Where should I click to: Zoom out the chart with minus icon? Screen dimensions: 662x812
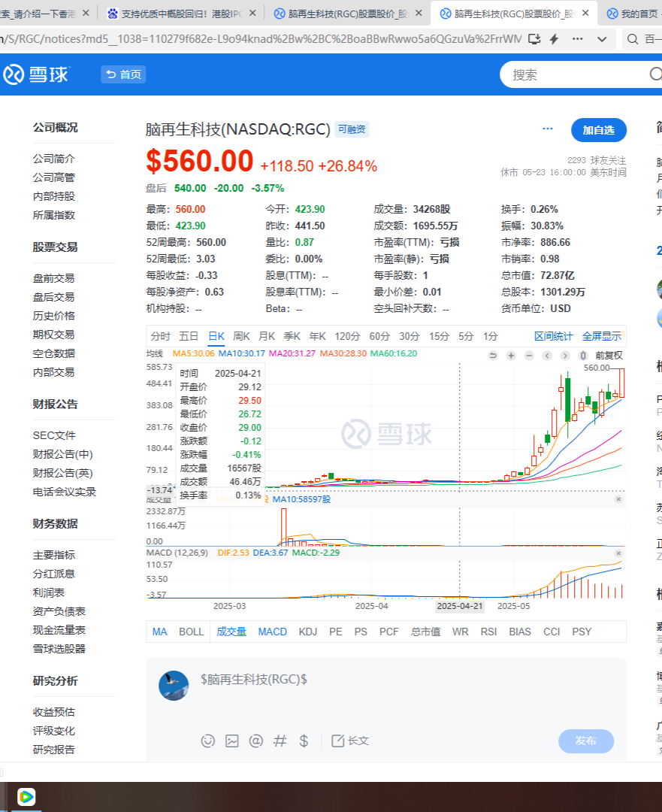click(x=529, y=355)
